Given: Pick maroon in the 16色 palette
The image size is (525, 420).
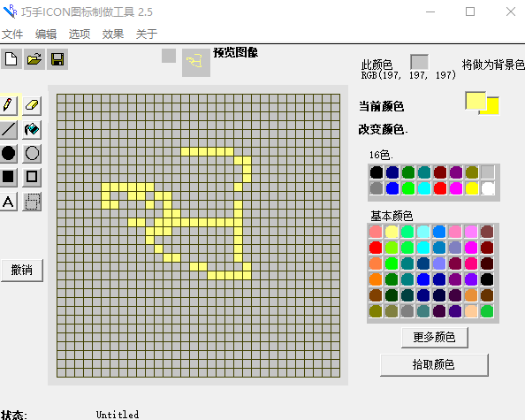Looking at the screenshot, I should click(x=440, y=172).
